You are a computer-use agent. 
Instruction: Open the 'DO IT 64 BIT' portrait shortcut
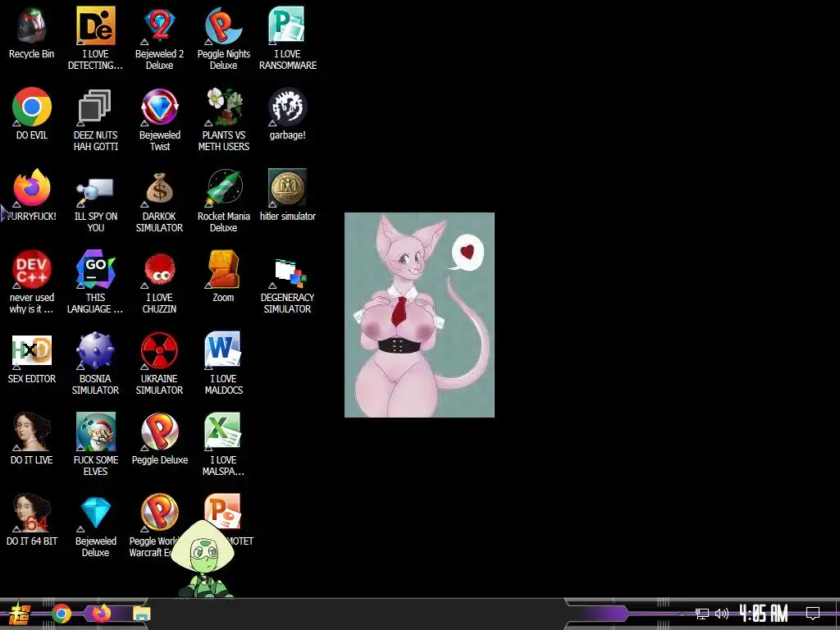point(32,513)
